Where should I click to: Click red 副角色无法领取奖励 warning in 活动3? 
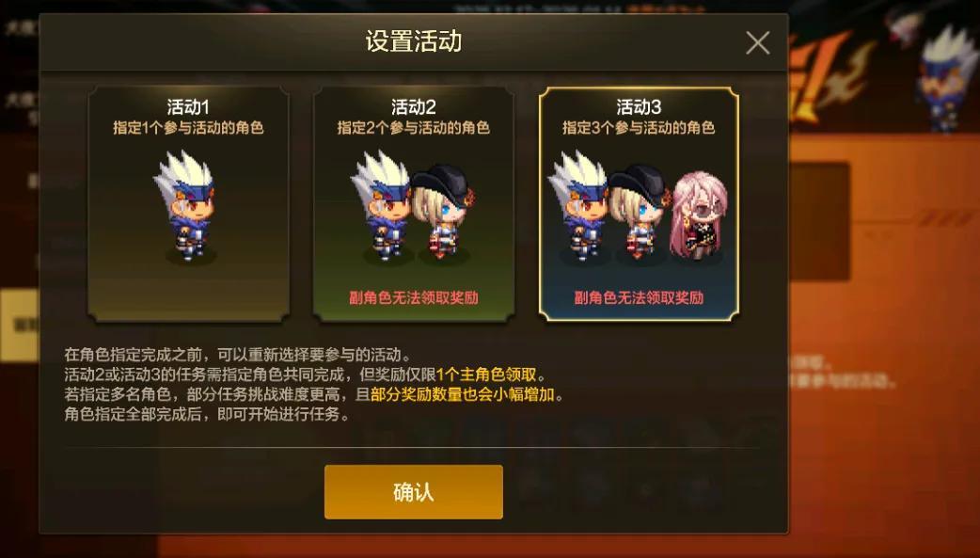(638, 297)
